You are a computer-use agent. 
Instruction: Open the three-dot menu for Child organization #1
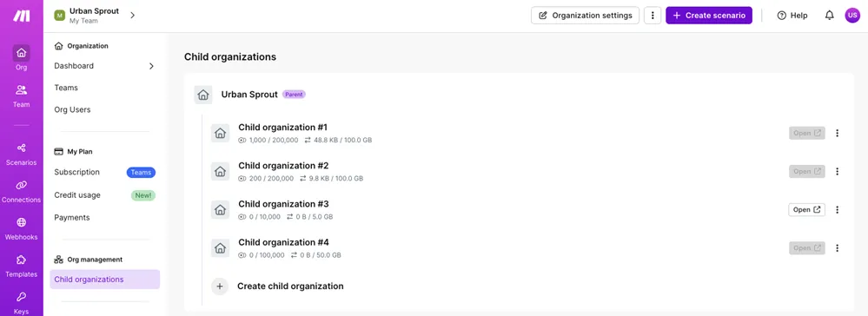(x=837, y=133)
